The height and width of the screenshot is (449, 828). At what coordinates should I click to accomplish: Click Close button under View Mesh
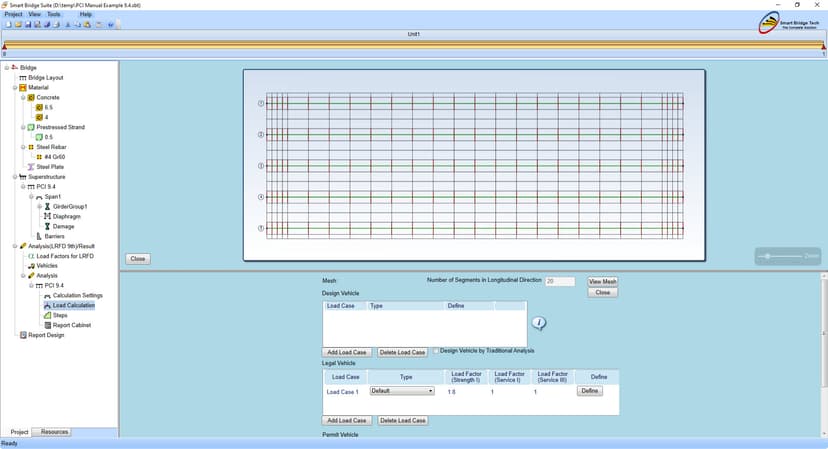pos(603,293)
